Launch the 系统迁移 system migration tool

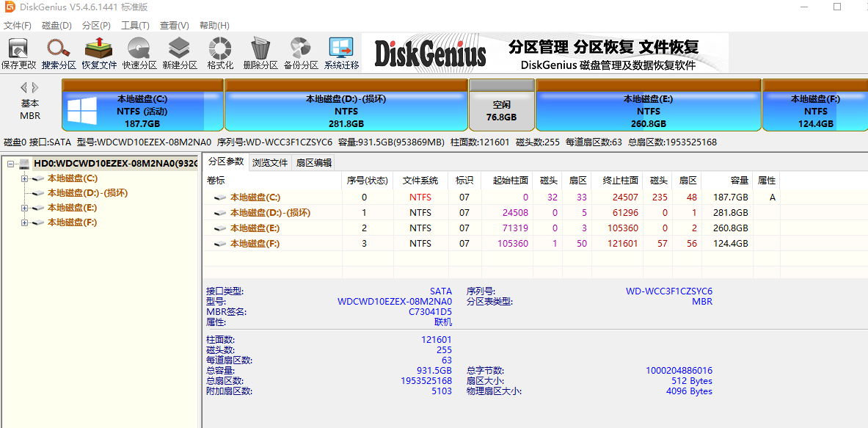point(342,54)
